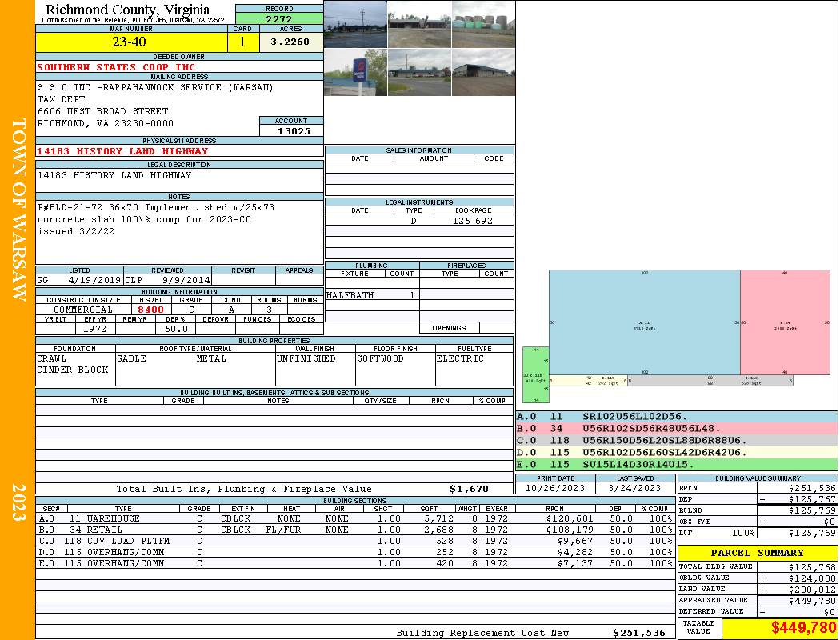This screenshot has width=840, height=640.
Task: Select APPRAISED VALUE $449,780
Action: (812, 601)
